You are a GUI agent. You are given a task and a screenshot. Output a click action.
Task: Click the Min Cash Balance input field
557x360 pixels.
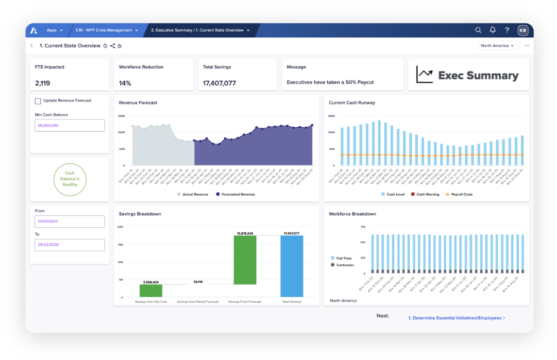pos(70,125)
